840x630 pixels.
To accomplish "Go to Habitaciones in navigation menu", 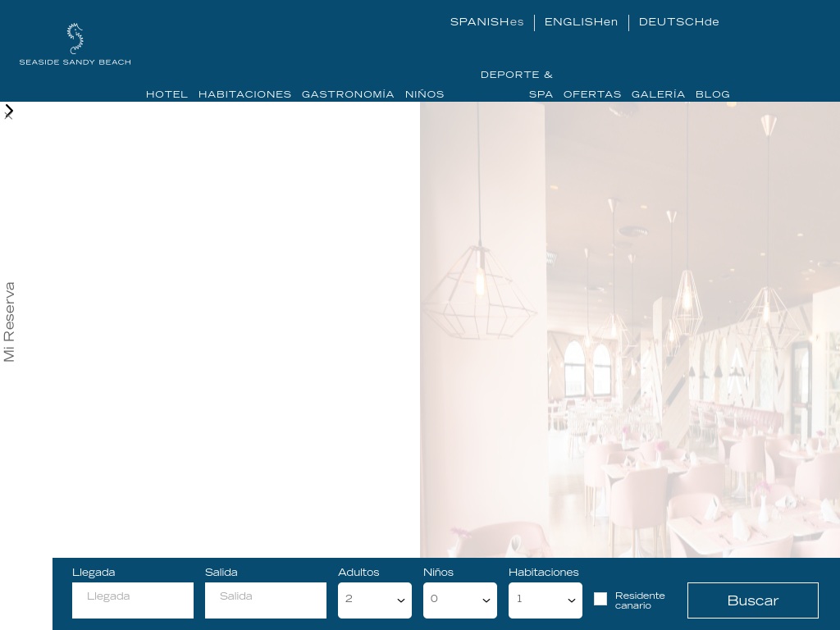I will coord(244,94).
